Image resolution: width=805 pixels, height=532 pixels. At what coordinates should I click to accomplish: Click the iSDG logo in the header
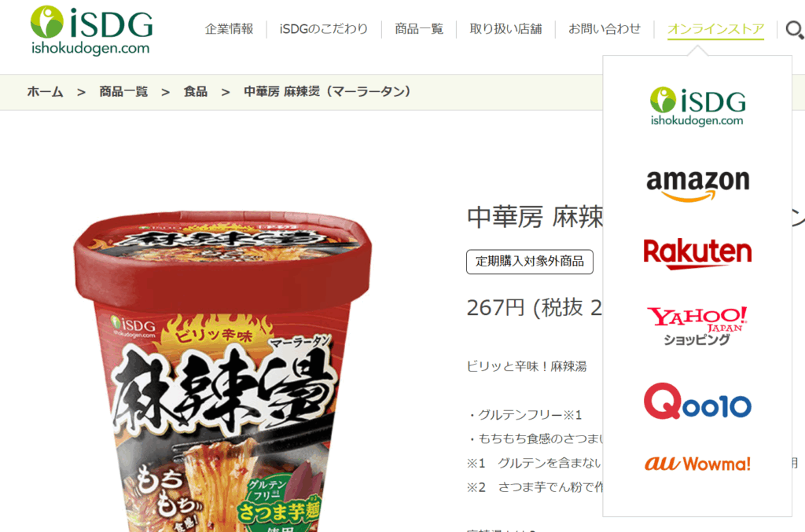91,31
